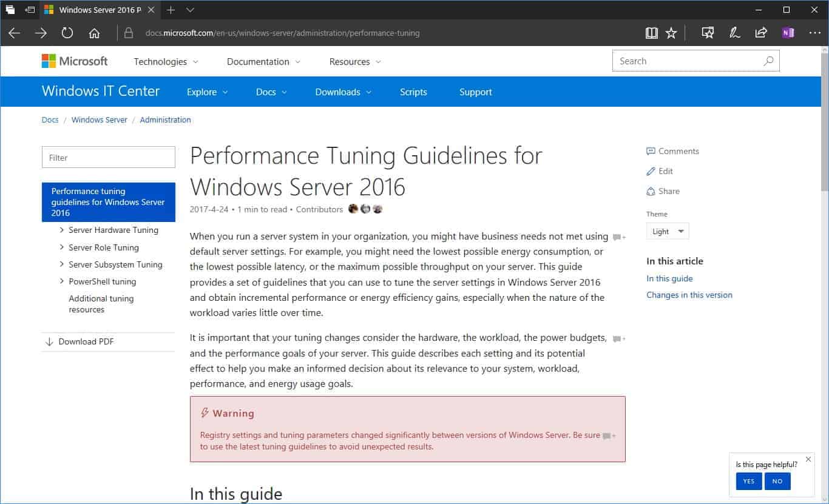829x504 pixels.
Task: Open the Downloads dropdown
Action: pyautogui.click(x=343, y=92)
